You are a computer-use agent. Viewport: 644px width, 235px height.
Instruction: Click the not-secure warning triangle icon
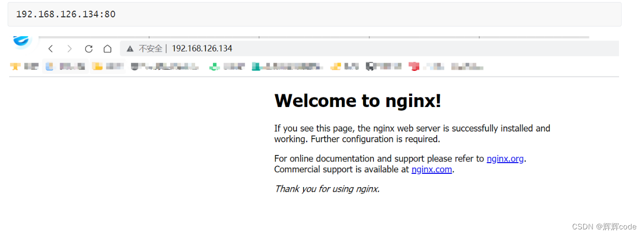click(130, 49)
